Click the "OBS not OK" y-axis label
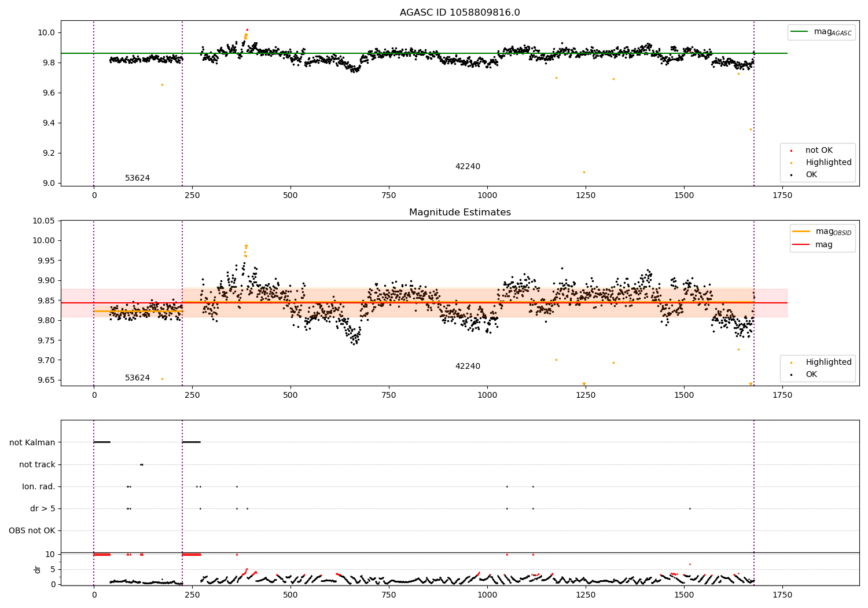This screenshot has width=868, height=608. (32, 530)
